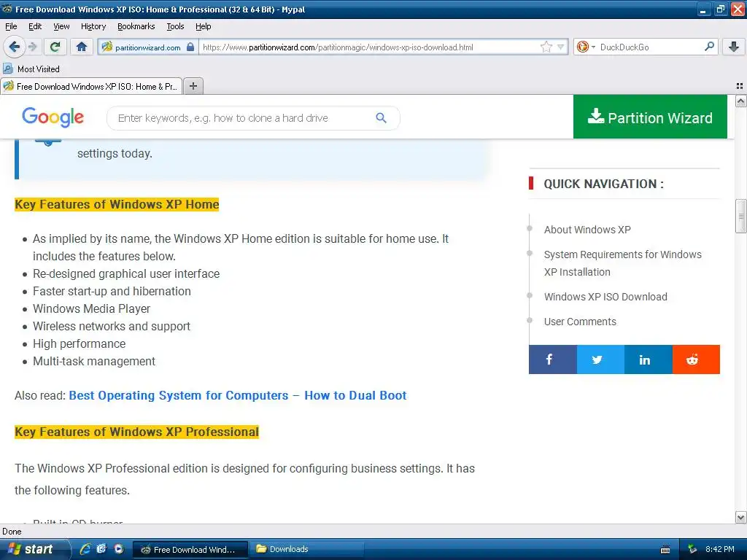Click the browser search magnifier icon
The width and height of the screenshot is (747, 560).
[x=709, y=47]
